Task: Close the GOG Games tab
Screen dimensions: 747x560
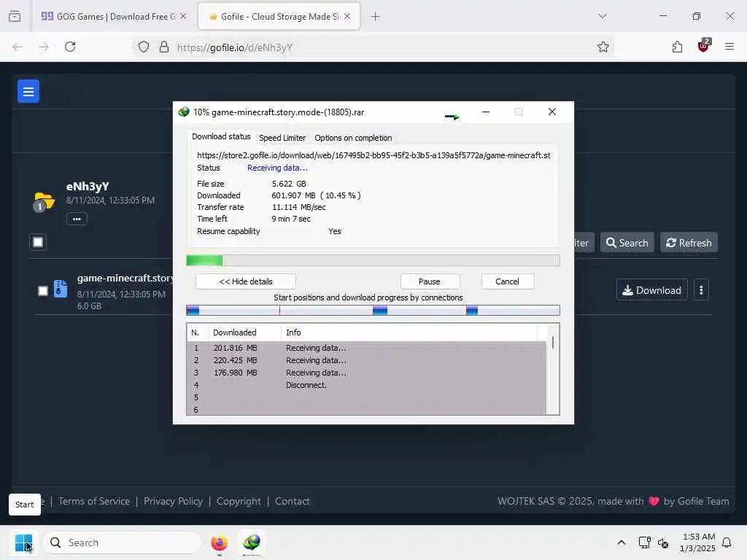Action: point(183,16)
